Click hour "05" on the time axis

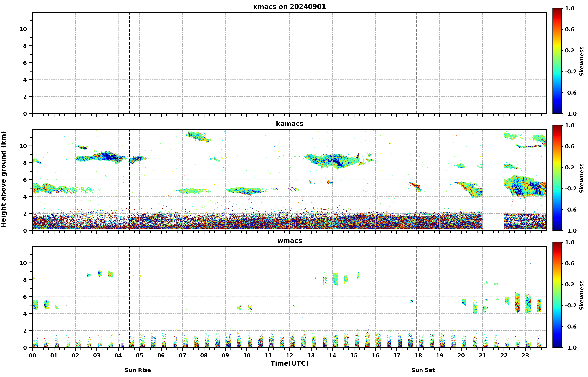pos(140,355)
